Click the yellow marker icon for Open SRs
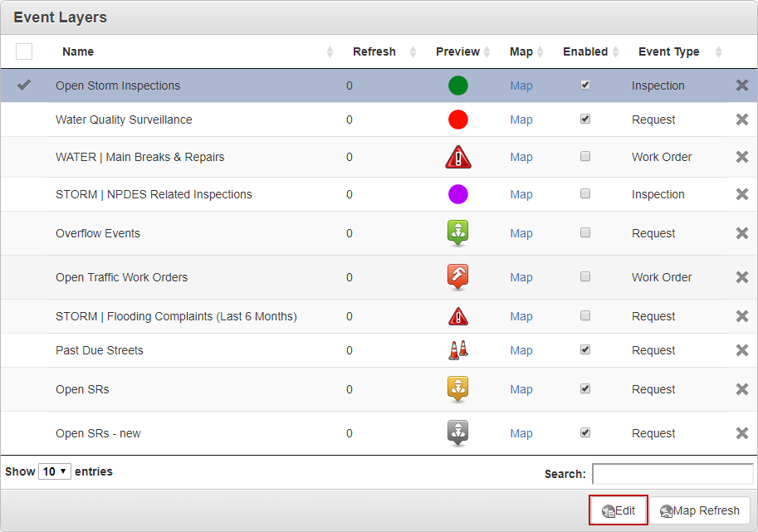Screen dimensions: 758x532 point(457,388)
